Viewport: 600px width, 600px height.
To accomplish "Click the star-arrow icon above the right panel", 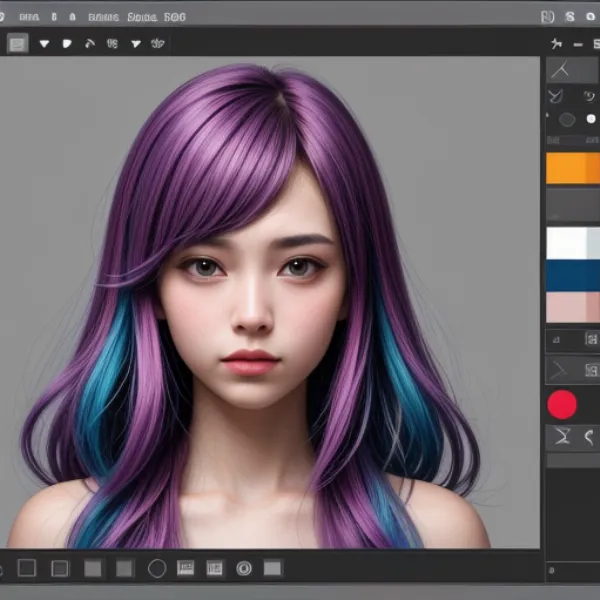I will click(556, 44).
